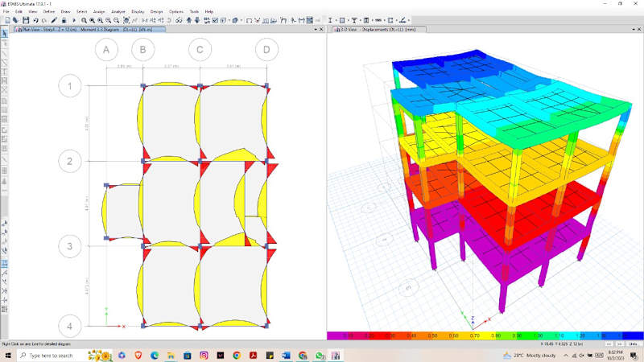
Task: Open the Analyze menu
Action: [x=118, y=11]
